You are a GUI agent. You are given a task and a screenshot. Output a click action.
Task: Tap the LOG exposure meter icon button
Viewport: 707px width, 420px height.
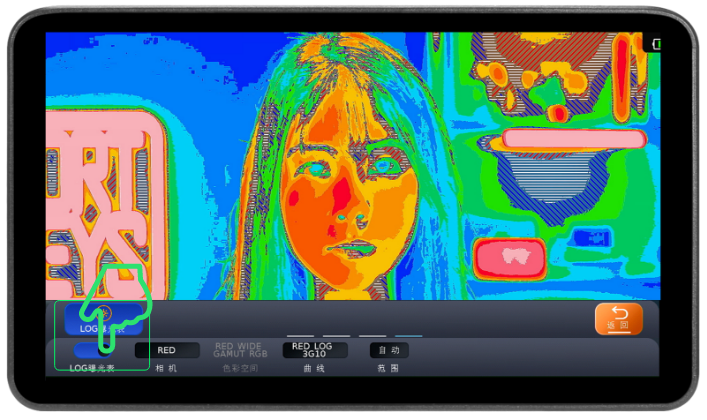pos(100,318)
